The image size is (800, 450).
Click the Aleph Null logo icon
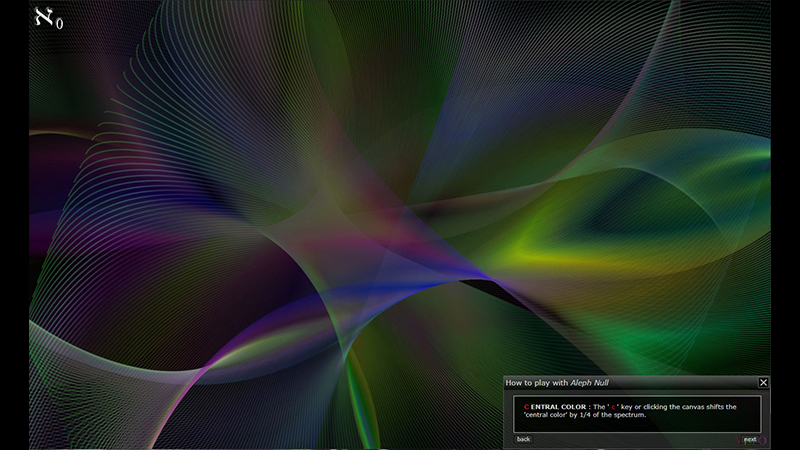[48, 18]
